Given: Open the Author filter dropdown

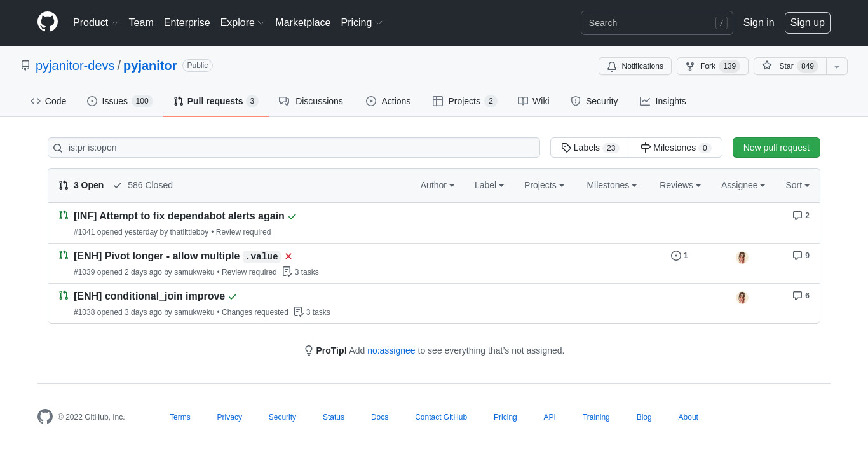Looking at the screenshot, I should [437, 185].
